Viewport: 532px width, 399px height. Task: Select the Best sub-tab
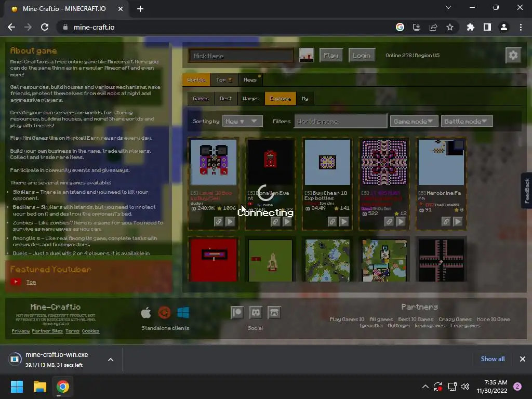(x=225, y=98)
